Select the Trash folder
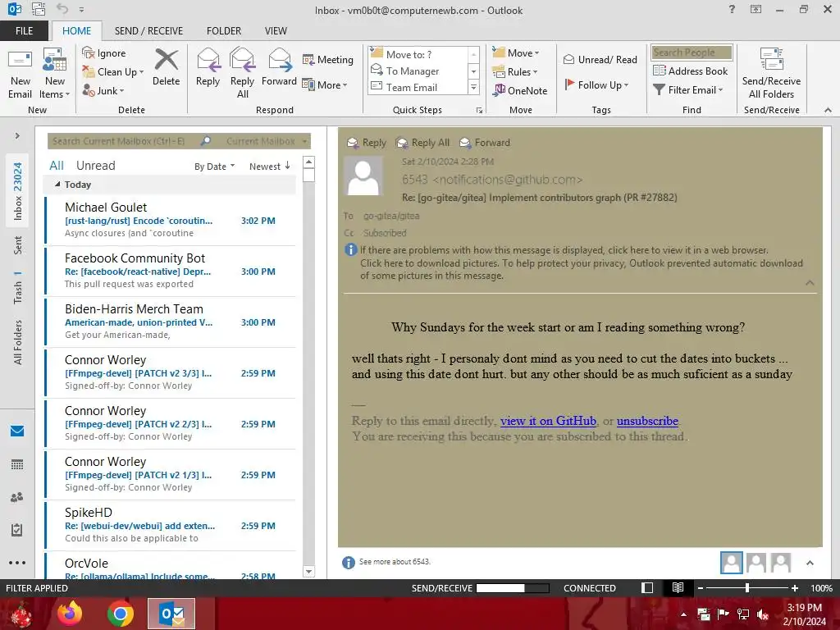Image resolution: width=840 pixels, height=630 pixels. 18,288
